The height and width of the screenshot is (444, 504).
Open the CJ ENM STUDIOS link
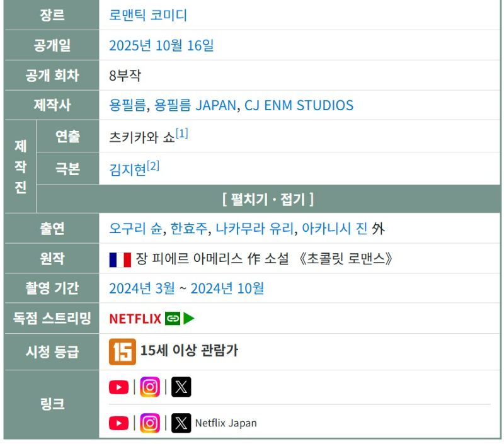pos(299,105)
